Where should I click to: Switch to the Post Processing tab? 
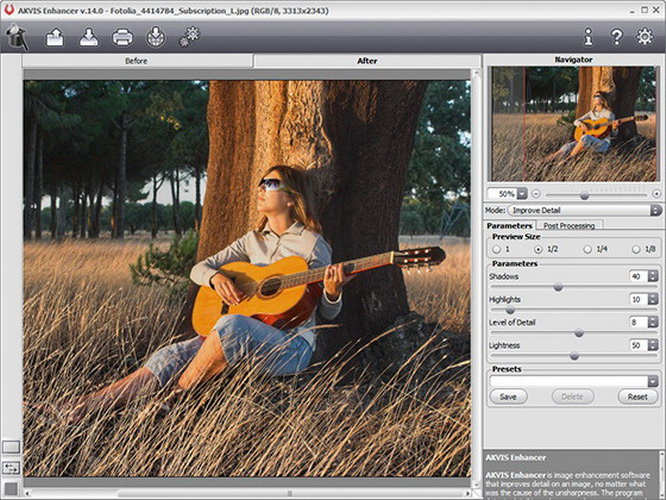tap(567, 226)
